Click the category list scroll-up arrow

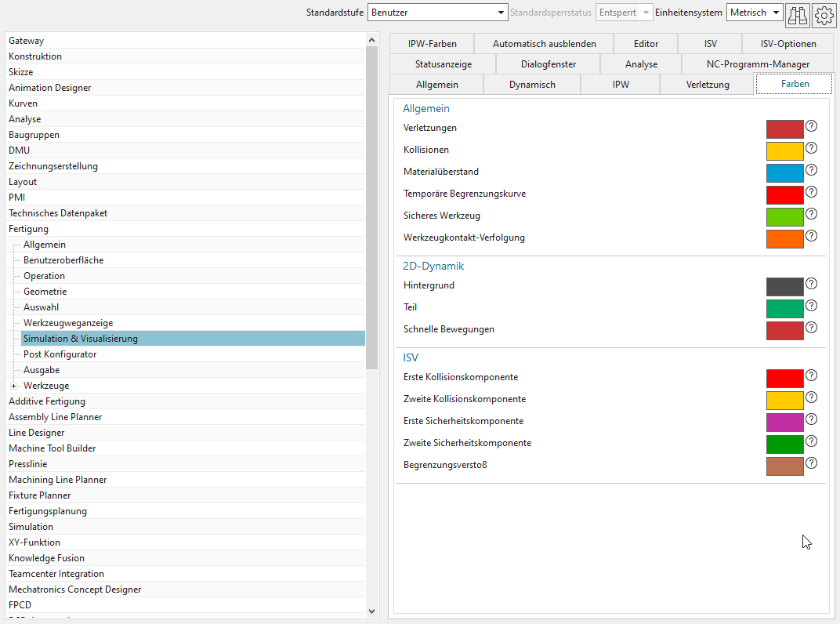coord(371,40)
